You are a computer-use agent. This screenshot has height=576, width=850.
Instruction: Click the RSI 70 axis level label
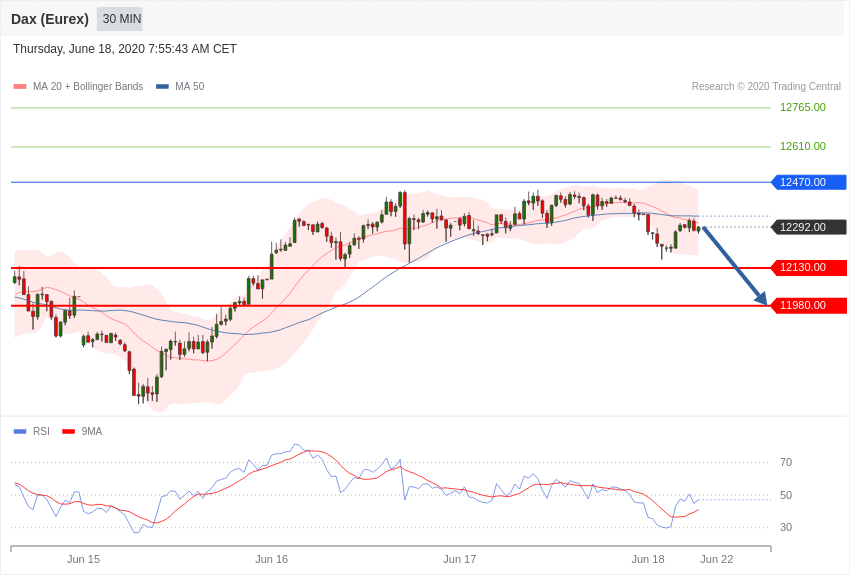click(x=786, y=463)
